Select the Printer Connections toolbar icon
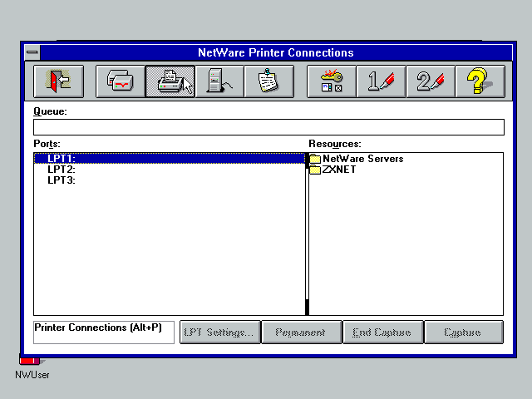This screenshot has height=399, width=532. coord(170,81)
